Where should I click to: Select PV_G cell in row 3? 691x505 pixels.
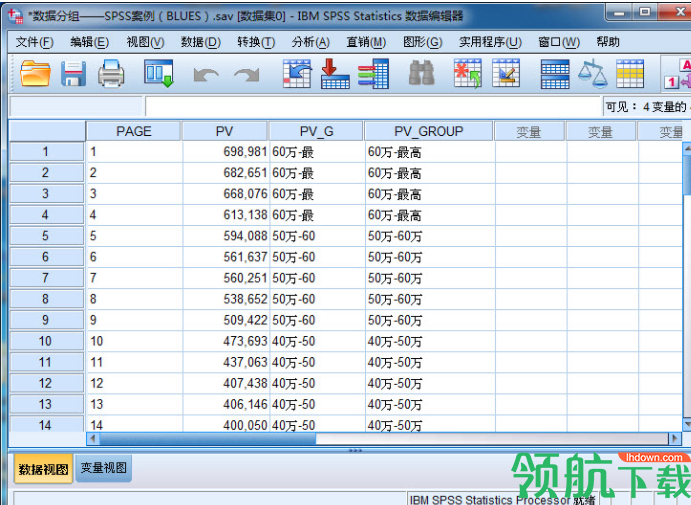point(316,194)
